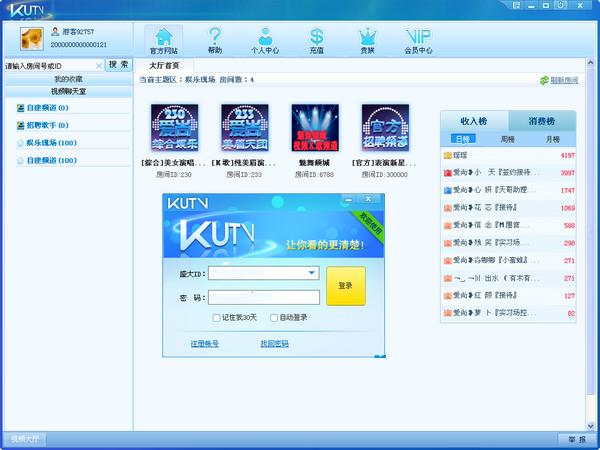Expand the 视频聊天室 section
This screenshot has height=450, width=600.
(x=68, y=91)
